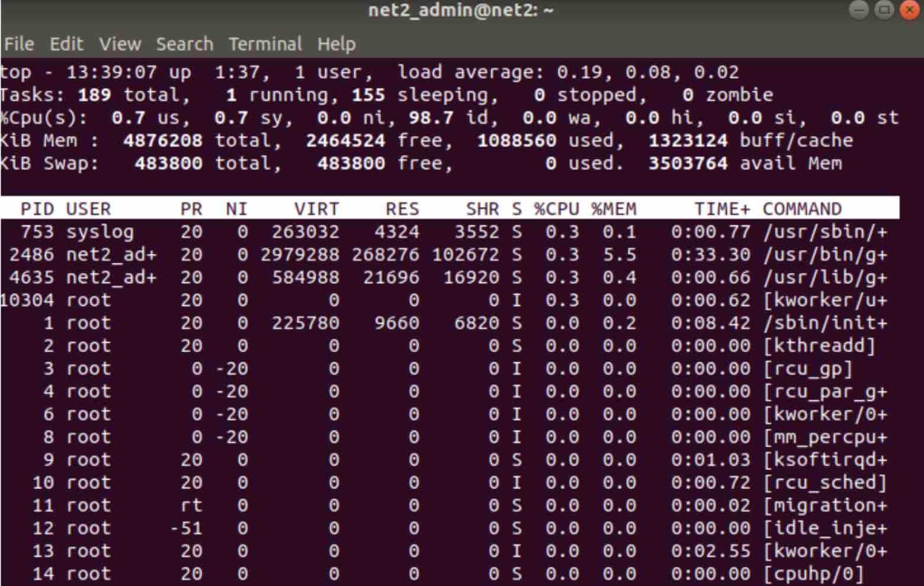Click the 268276 RES value
The width and height of the screenshot is (924, 586).
coord(386,255)
